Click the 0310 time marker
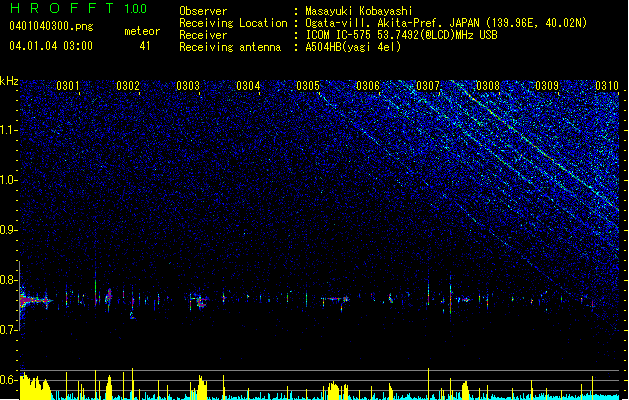Viewport: 629px width, 400px height. [x=607, y=86]
